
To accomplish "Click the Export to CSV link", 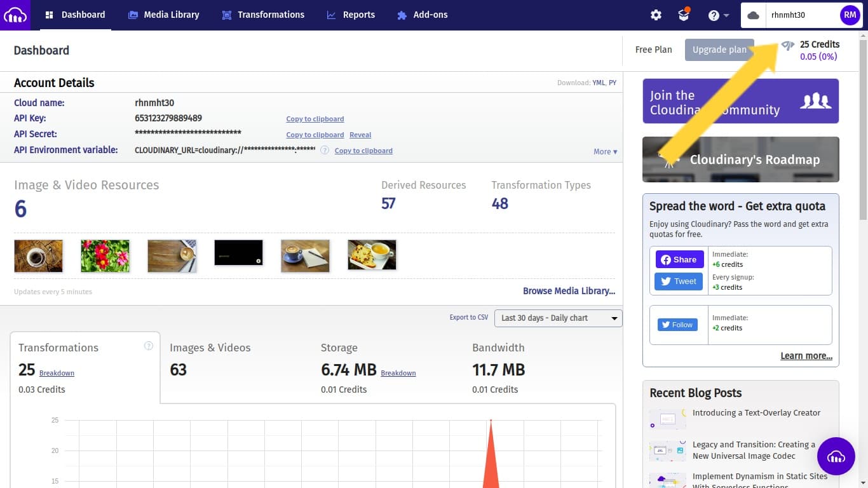I will tap(469, 317).
